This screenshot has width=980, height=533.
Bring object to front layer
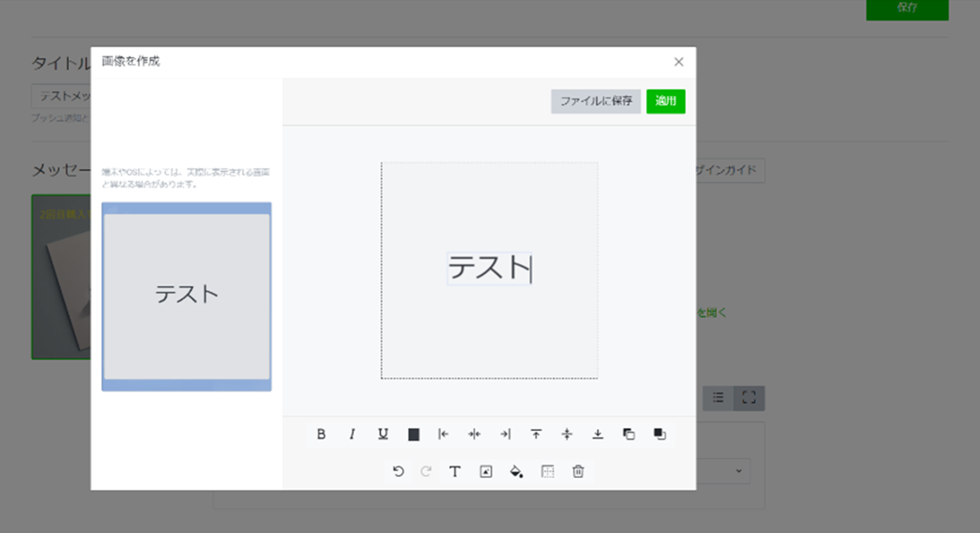tap(660, 434)
